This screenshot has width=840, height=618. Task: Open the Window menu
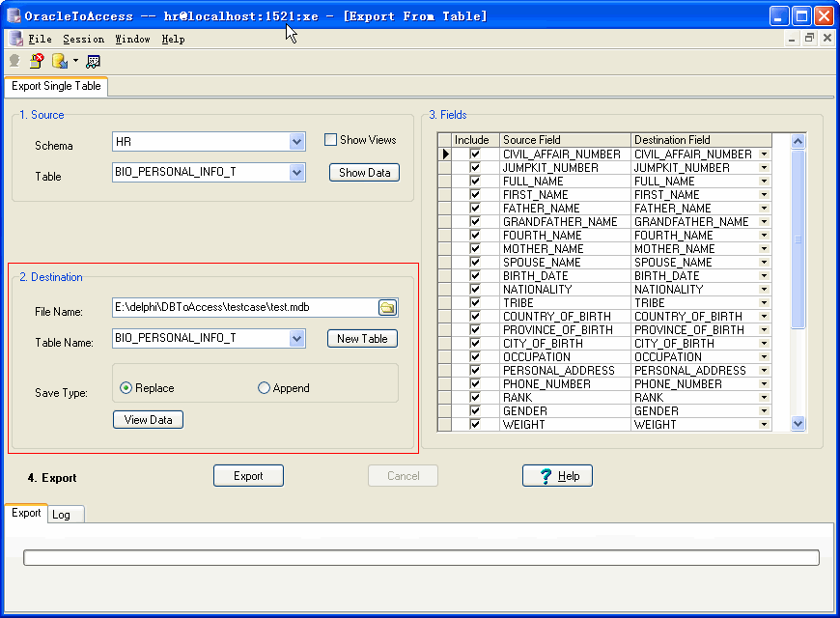(133, 40)
